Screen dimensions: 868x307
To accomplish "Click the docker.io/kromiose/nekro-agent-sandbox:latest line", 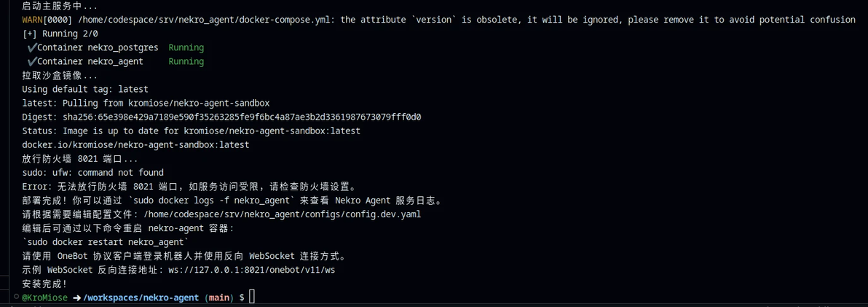I will 135,145.
